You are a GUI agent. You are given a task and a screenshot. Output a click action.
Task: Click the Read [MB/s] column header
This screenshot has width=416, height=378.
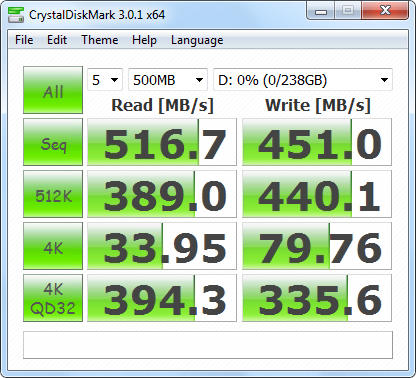162,105
